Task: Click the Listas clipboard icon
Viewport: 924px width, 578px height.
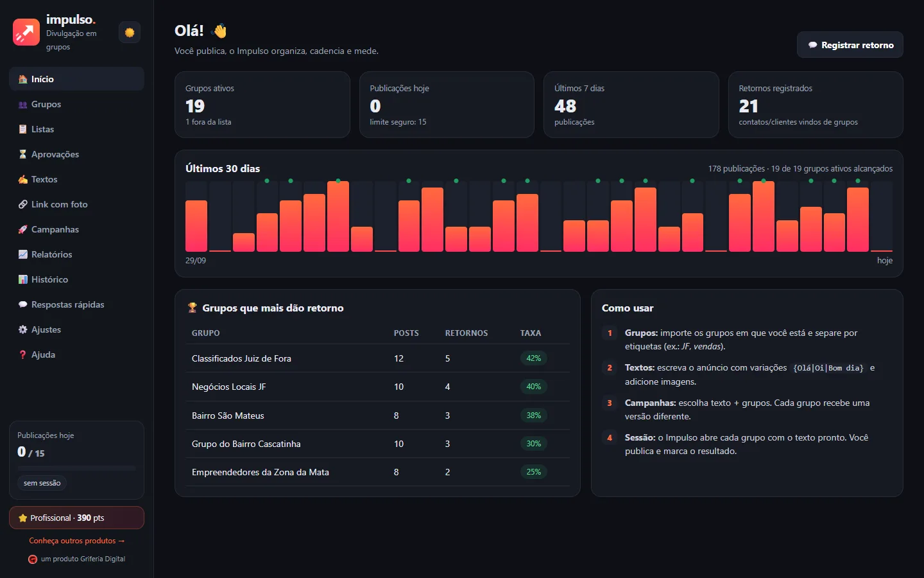Action: pos(23,129)
